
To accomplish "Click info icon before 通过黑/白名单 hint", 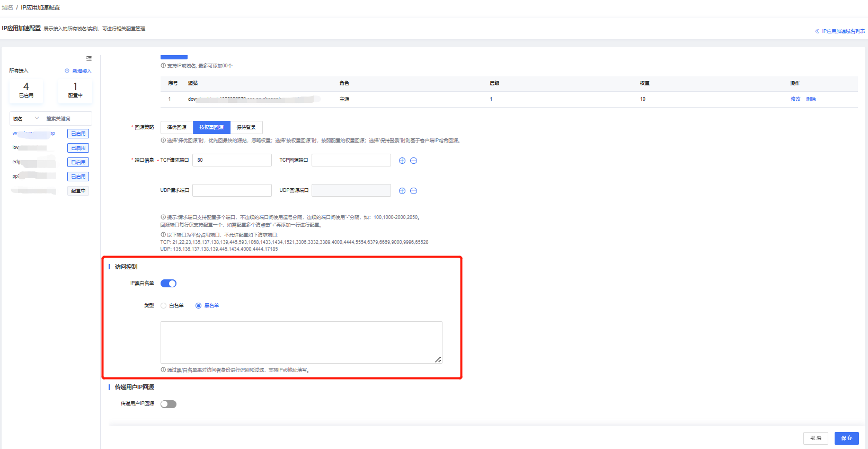I will pos(163,370).
